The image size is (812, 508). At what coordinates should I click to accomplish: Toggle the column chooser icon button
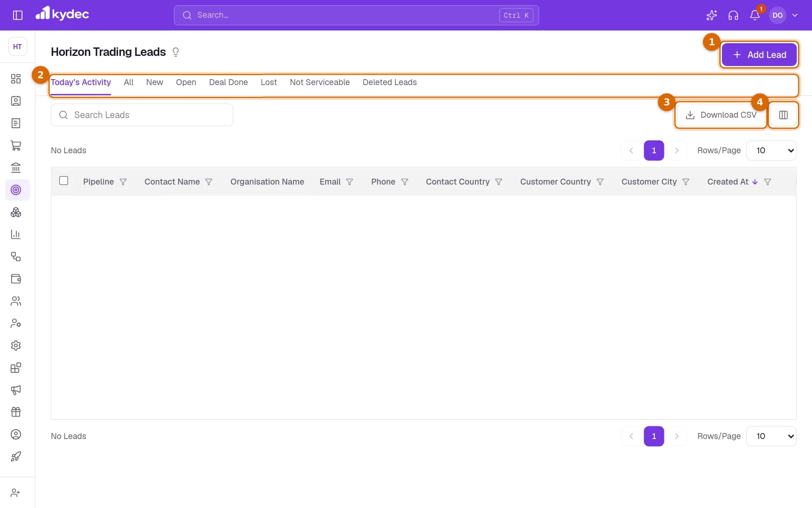(783, 115)
